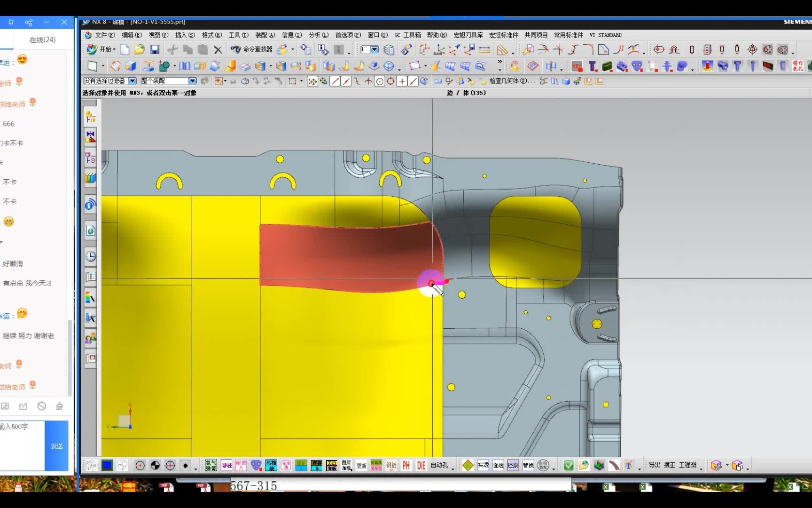Select the 导柱 guide pillar tool
Viewport: 812px width, 508px height.
coord(226,465)
